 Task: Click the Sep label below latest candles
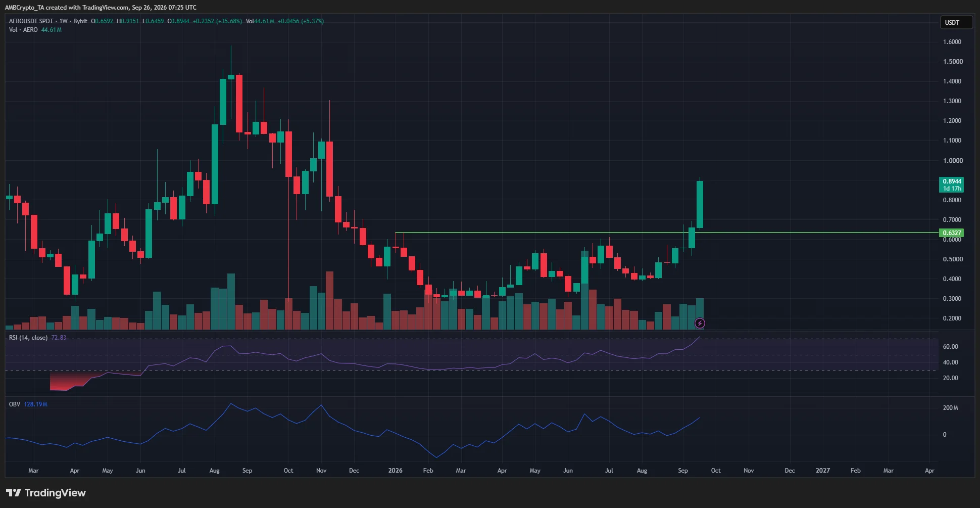coord(683,471)
